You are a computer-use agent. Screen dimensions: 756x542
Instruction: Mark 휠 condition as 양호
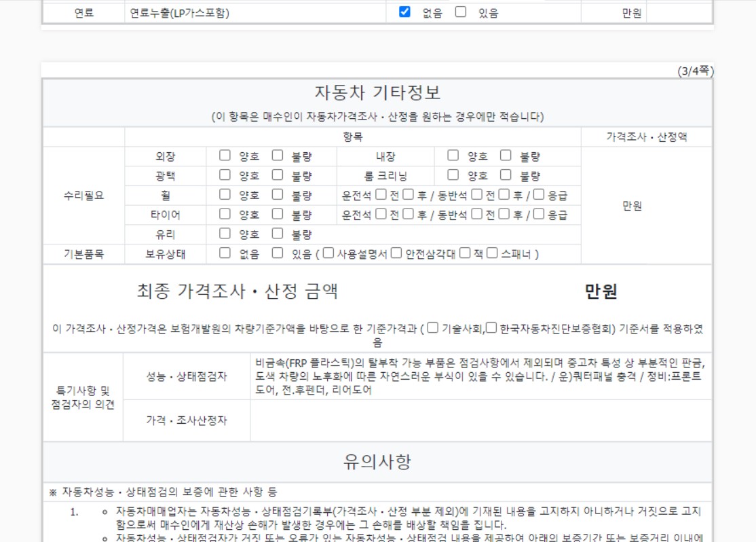(x=225, y=195)
